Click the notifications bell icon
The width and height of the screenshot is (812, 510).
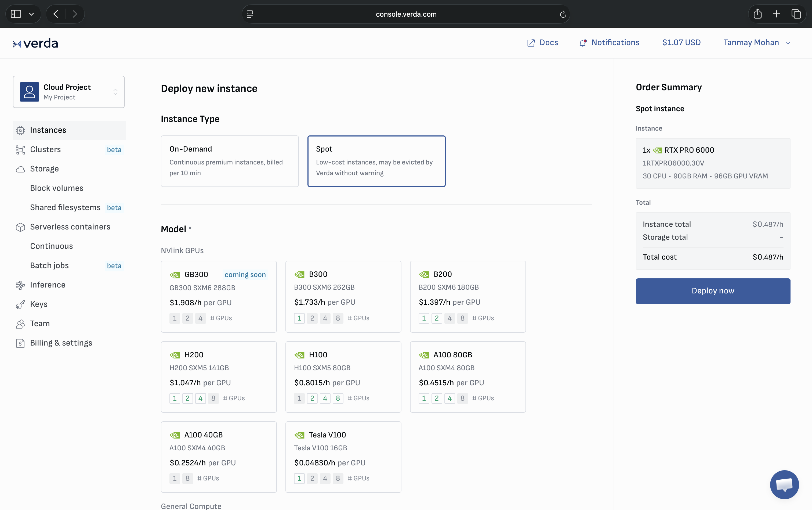583,43
